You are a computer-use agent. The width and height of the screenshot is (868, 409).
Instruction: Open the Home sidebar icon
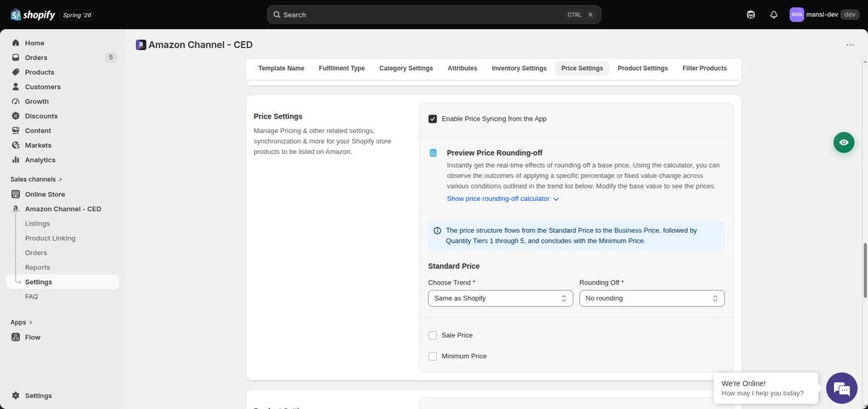coord(16,43)
